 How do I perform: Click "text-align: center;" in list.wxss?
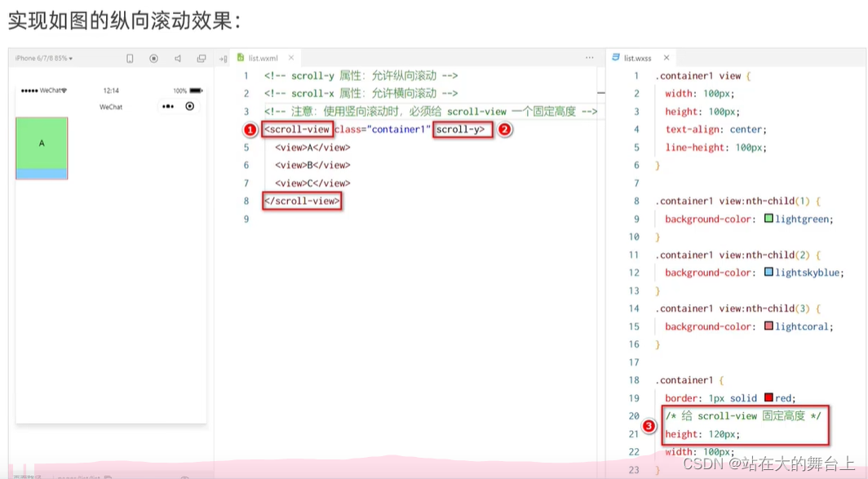coord(715,130)
